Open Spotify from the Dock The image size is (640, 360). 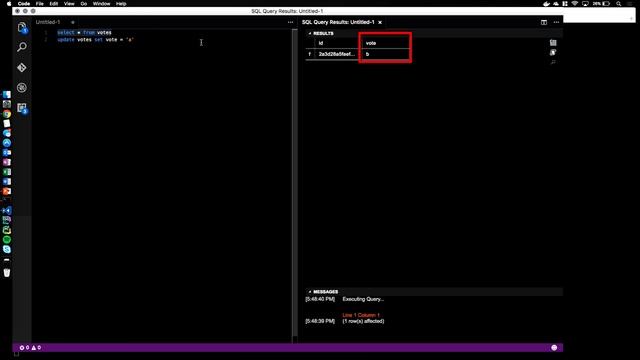point(7,240)
